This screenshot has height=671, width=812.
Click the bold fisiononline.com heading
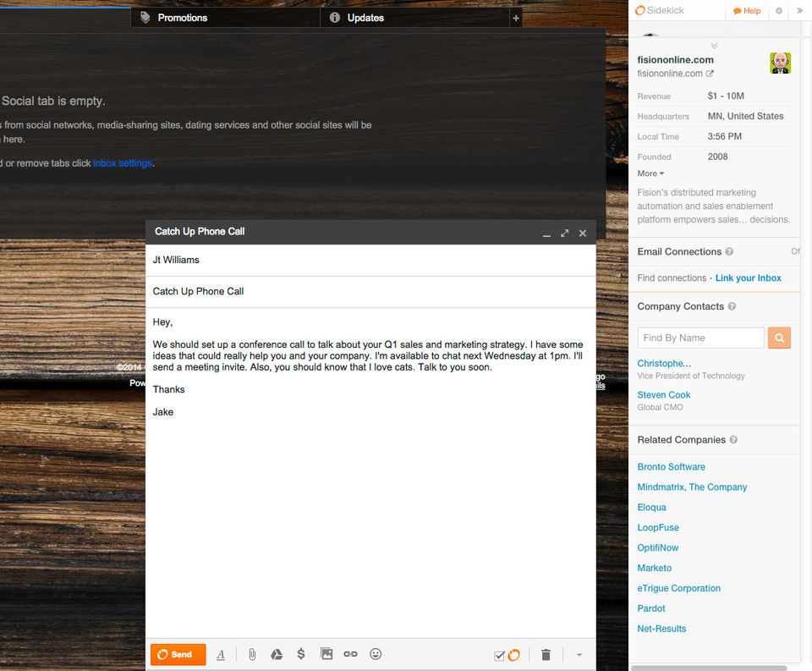[675, 60]
